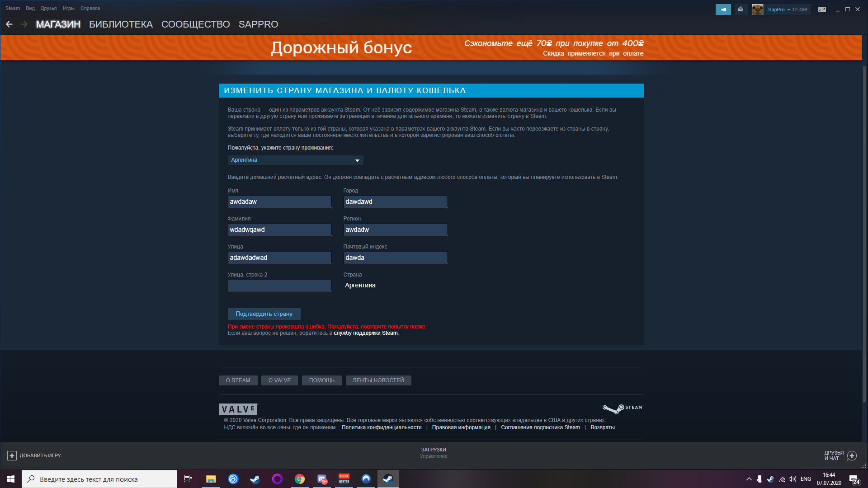Open the announcements megaphone icon

(723, 9)
